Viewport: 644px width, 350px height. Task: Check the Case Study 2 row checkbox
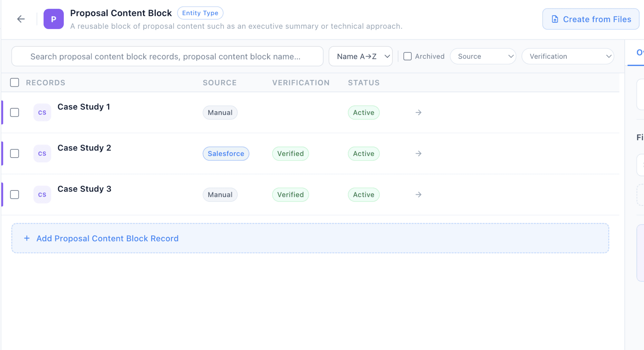point(14,153)
